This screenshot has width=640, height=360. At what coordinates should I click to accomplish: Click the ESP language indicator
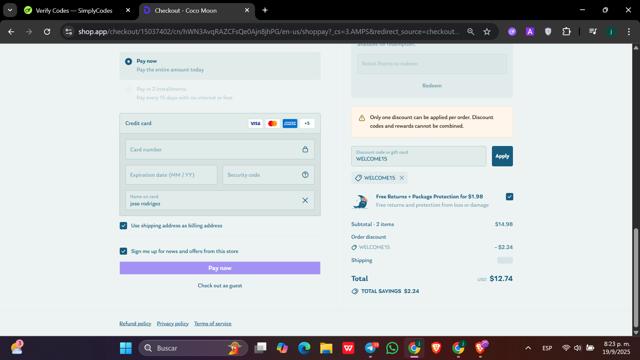pyautogui.click(x=547, y=348)
